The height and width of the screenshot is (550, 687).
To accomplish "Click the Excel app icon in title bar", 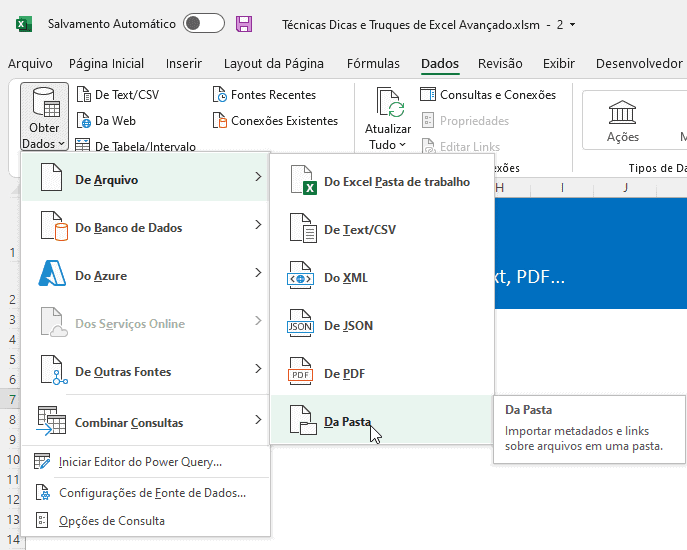I will (x=24, y=24).
